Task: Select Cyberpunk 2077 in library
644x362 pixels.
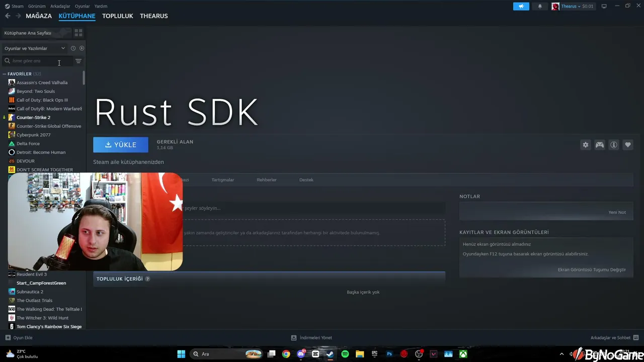Action: pyautogui.click(x=34, y=135)
